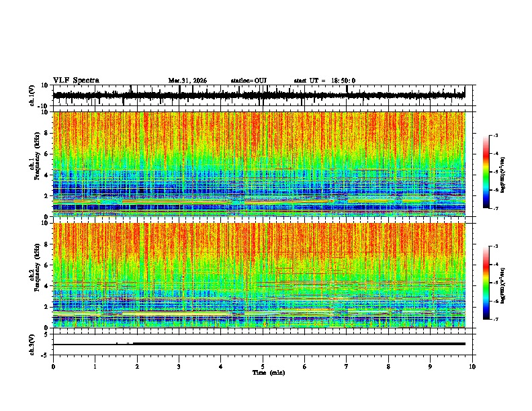Click the time axis tick label "9"
Viewport: 532px width, 411px height.
pos(430,367)
